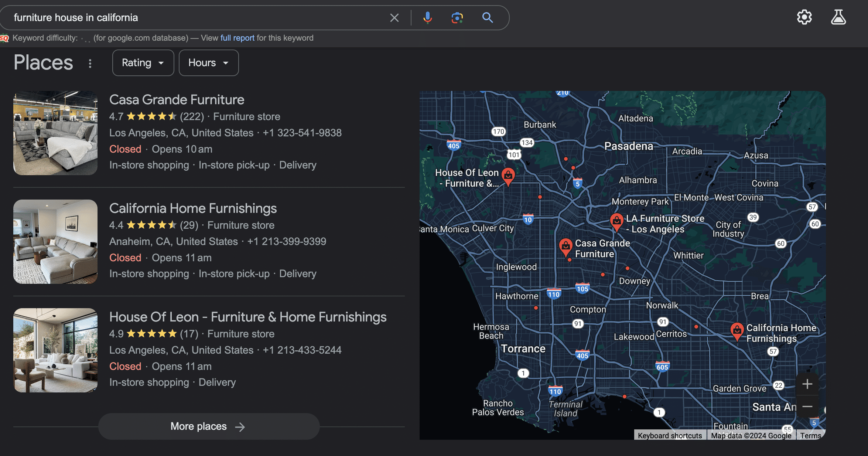
Task: Click the Torrance label on the map
Action: (523, 348)
